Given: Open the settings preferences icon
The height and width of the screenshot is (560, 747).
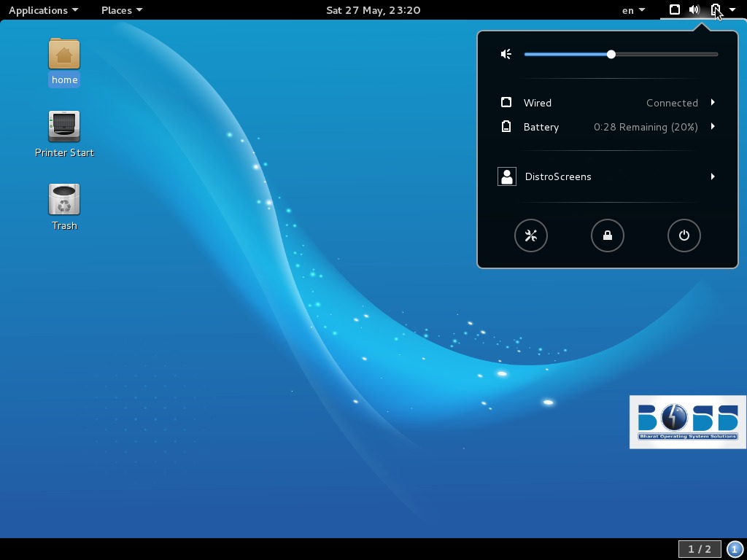Looking at the screenshot, I should [x=531, y=236].
